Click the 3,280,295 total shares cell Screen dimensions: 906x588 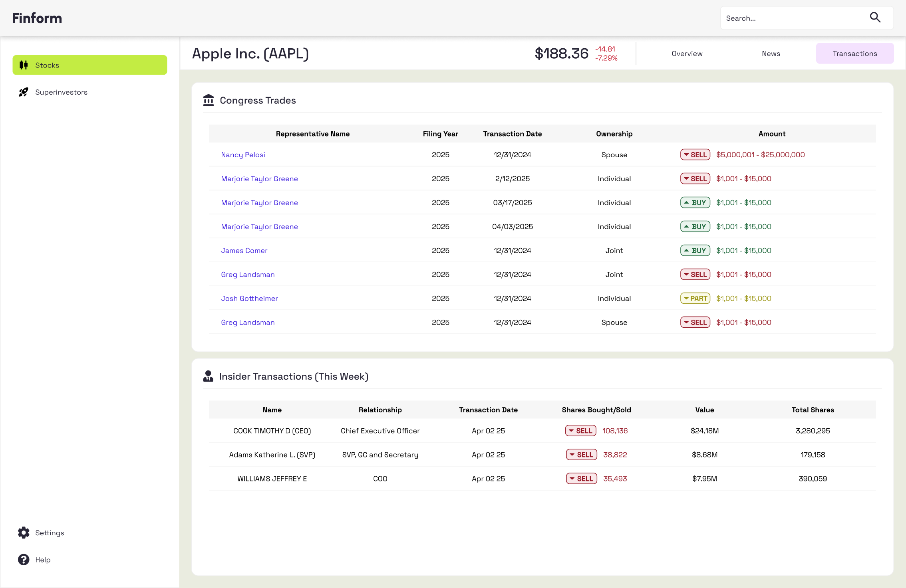pos(813,431)
